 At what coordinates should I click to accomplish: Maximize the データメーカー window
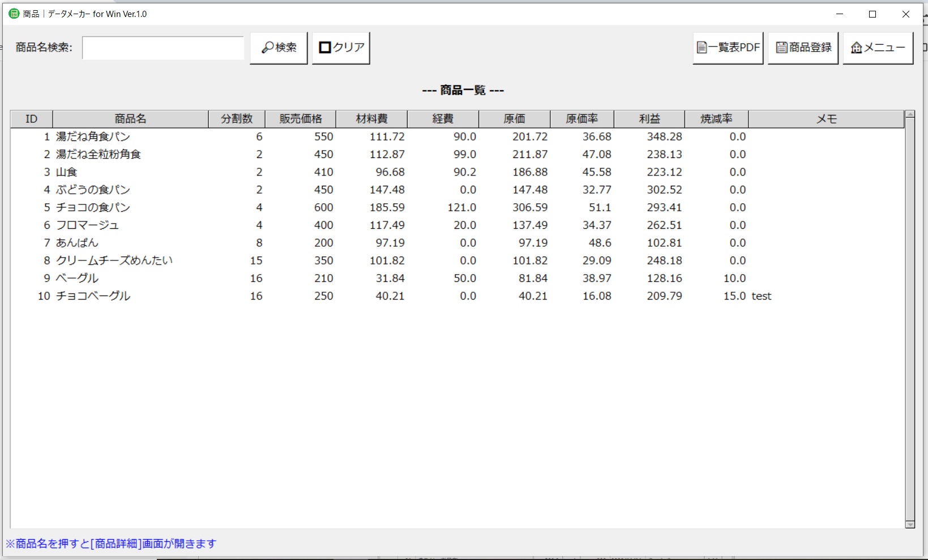[x=873, y=14]
